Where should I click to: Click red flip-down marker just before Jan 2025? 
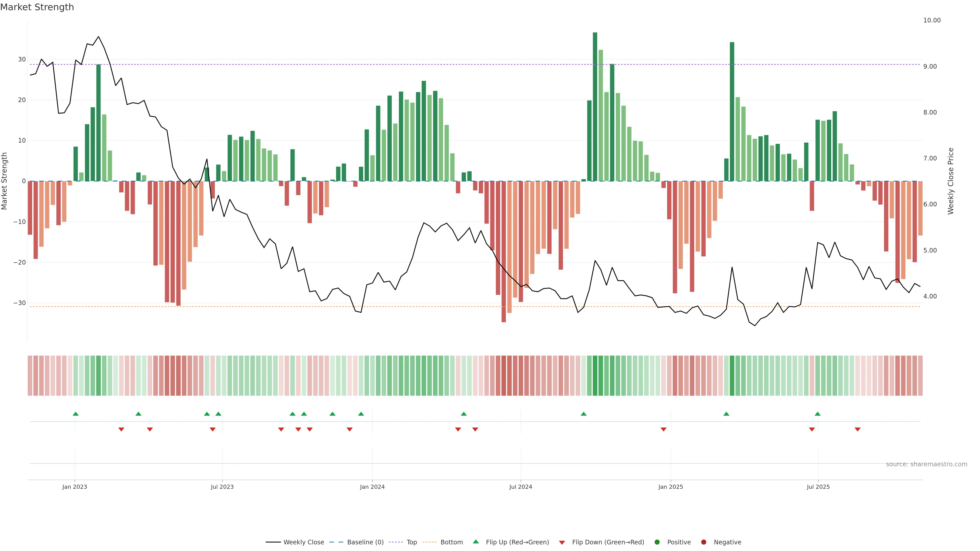coord(664,429)
